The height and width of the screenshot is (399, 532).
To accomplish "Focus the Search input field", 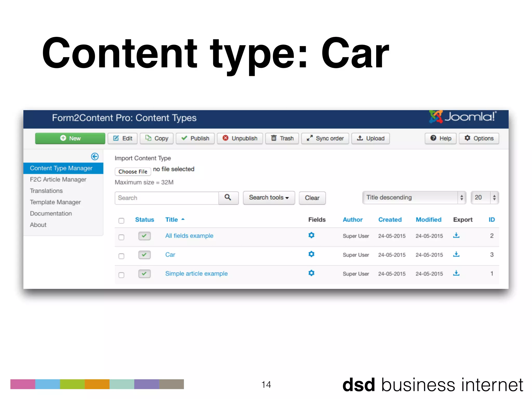I will [x=167, y=198].
